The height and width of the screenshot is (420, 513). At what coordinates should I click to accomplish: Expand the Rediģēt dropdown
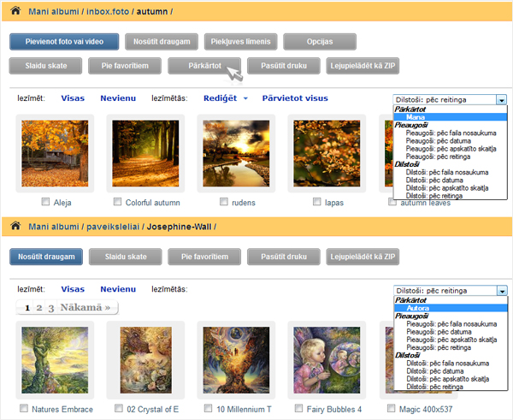pos(226,98)
